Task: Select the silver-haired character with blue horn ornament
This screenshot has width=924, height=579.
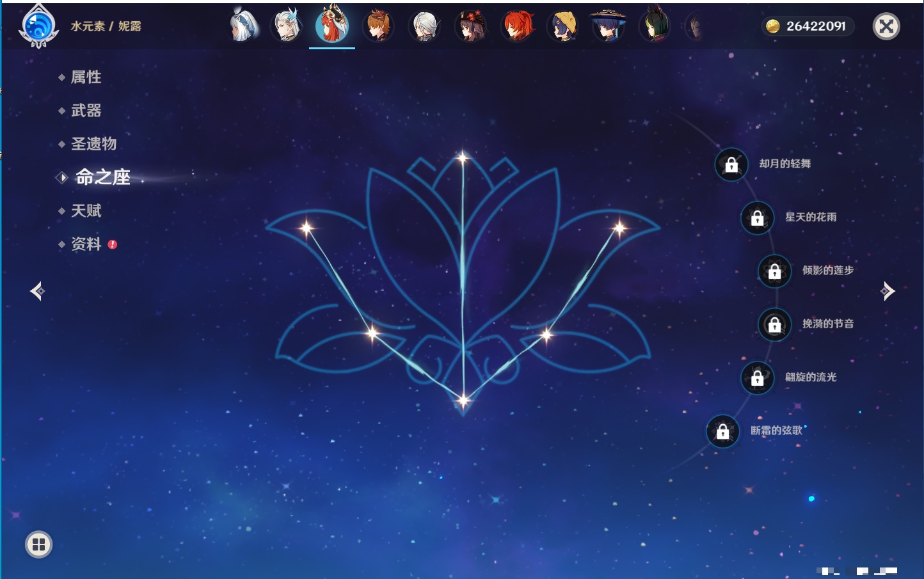Action: pos(287,26)
